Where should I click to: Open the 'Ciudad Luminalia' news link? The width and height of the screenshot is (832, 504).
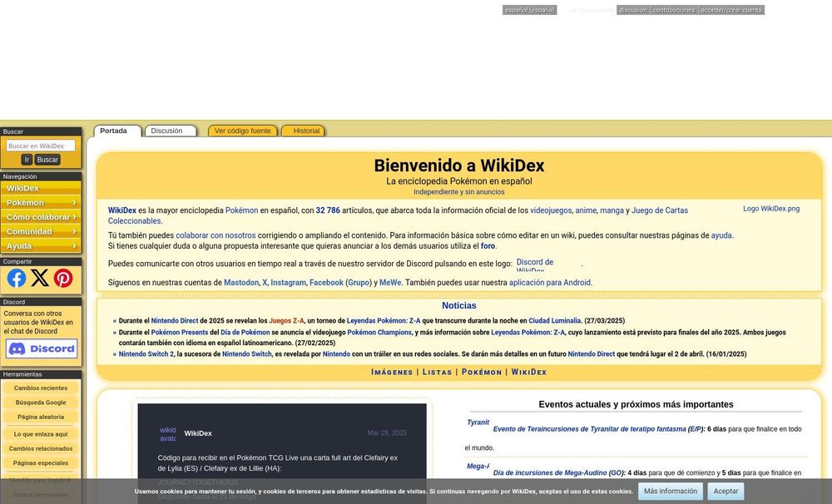554,320
